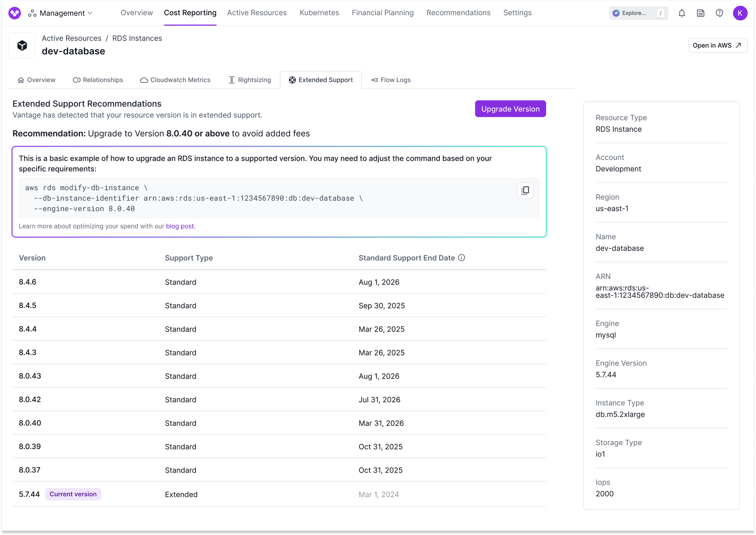Follow the blog post link
The height and width of the screenshot is (535, 756).
(180, 226)
